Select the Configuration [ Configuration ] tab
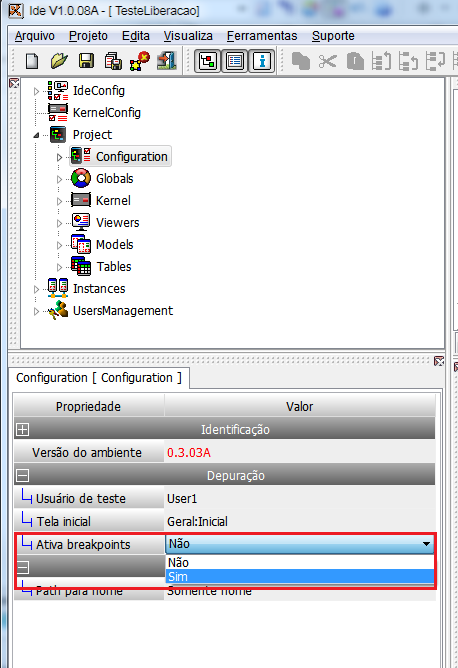The width and height of the screenshot is (458, 668). [x=99, y=378]
